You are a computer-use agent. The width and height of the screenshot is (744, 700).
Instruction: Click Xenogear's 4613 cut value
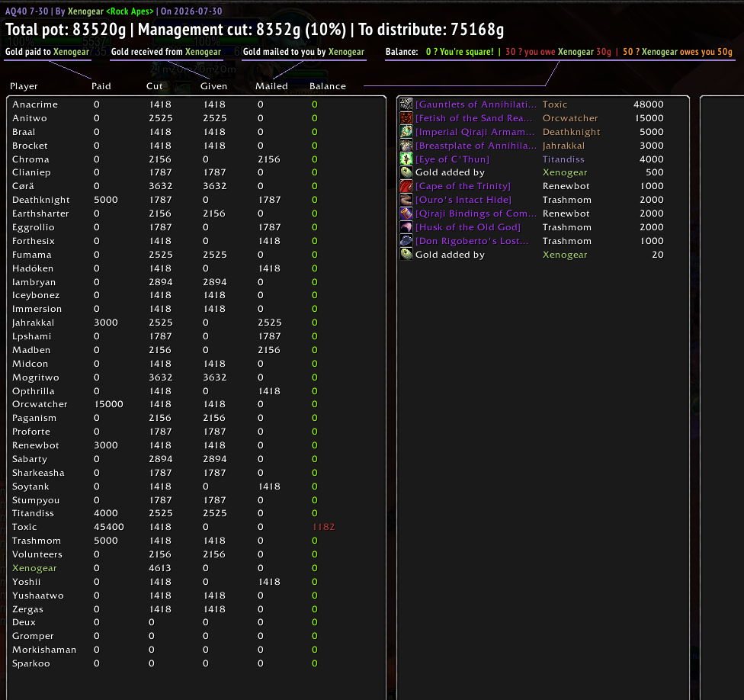(160, 568)
